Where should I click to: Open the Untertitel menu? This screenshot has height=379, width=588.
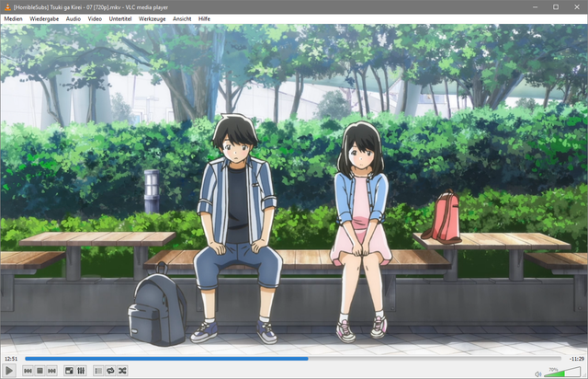coord(120,18)
